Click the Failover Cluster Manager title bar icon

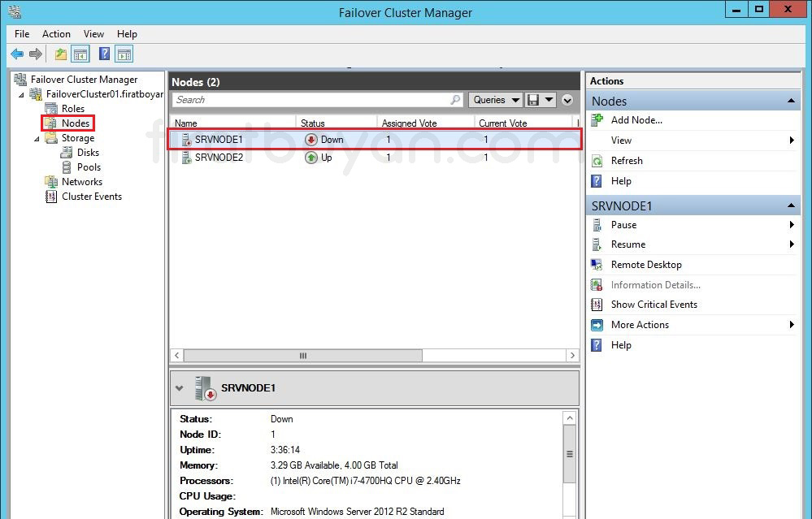coord(15,11)
